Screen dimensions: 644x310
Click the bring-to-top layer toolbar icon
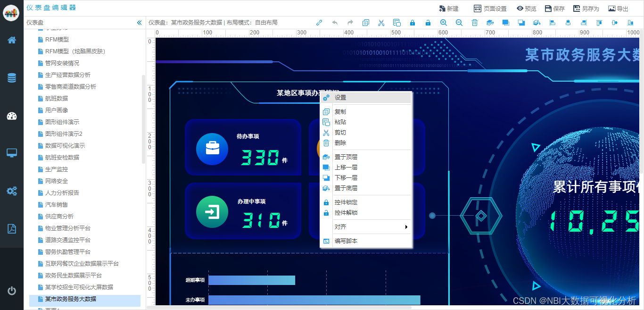[490, 22]
